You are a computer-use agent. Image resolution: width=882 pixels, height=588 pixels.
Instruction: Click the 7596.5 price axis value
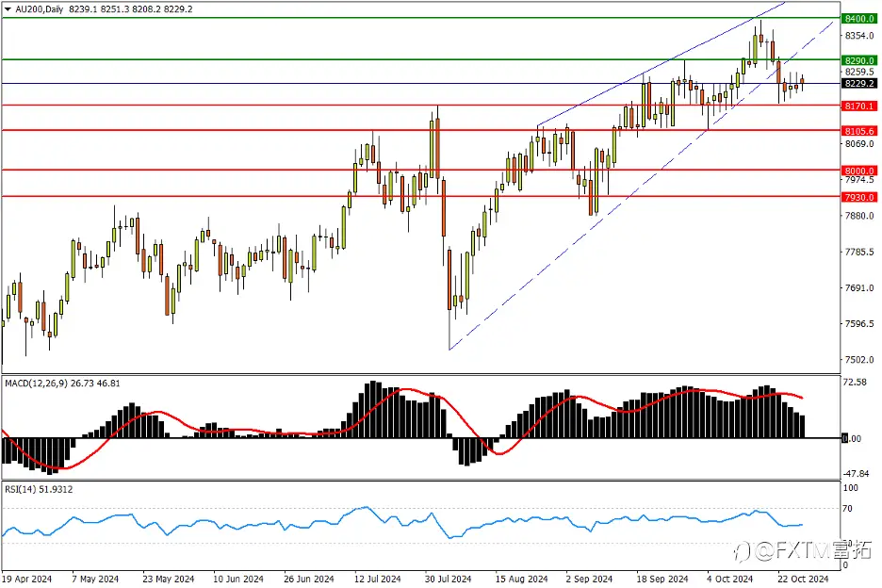click(x=859, y=323)
